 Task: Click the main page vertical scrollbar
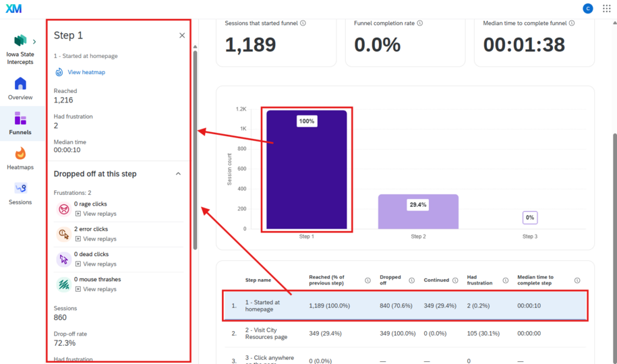[x=614, y=248]
